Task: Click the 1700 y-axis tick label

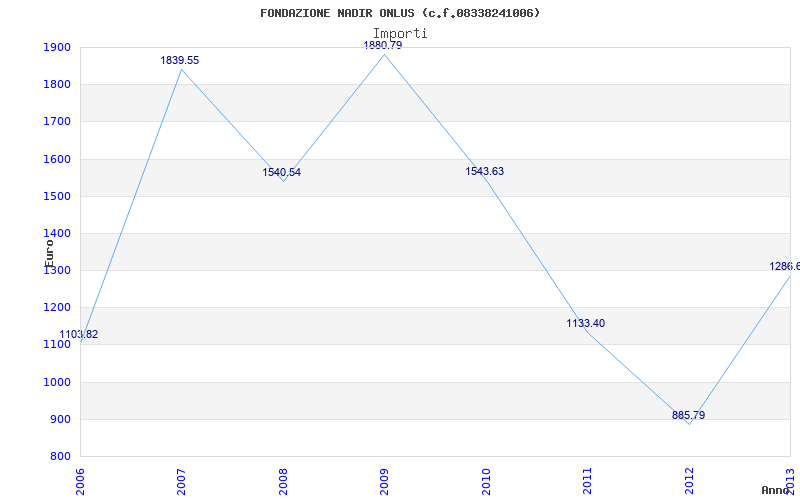Action: (x=57, y=122)
